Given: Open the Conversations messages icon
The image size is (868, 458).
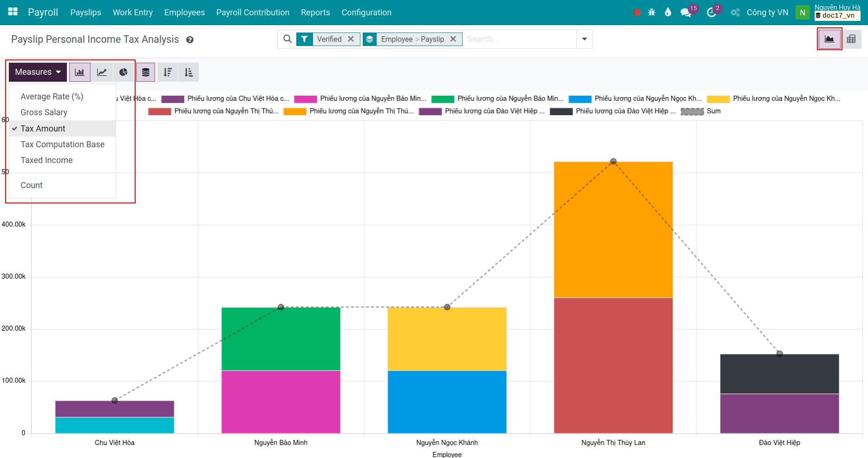Looking at the screenshot, I should (685, 13).
